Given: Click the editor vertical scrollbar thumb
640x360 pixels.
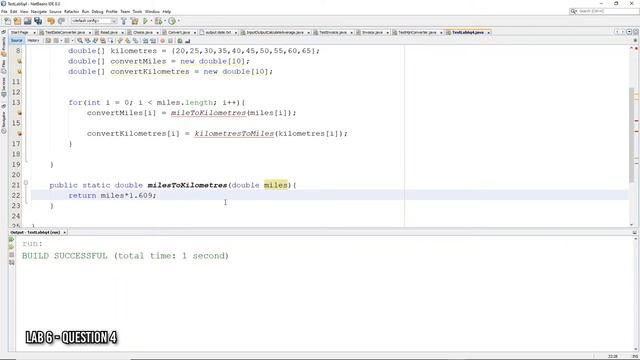Looking at the screenshot, I should point(631,135).
